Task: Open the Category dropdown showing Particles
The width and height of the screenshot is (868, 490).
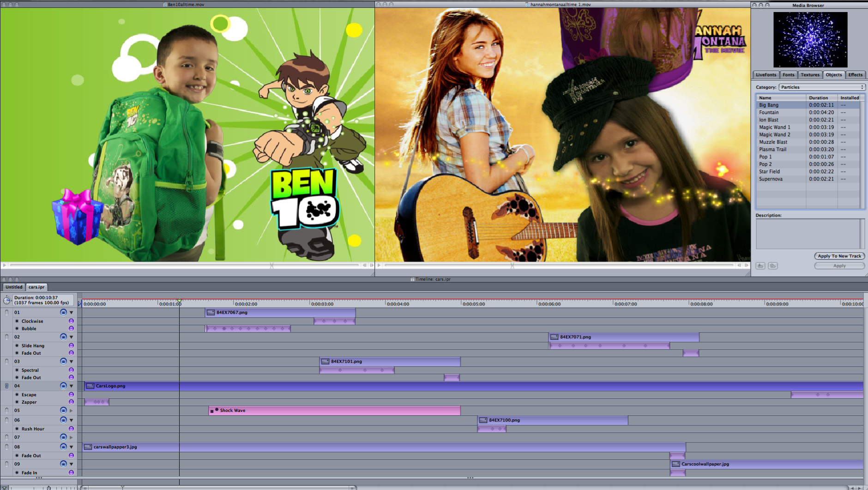Action: coord(821,87)
